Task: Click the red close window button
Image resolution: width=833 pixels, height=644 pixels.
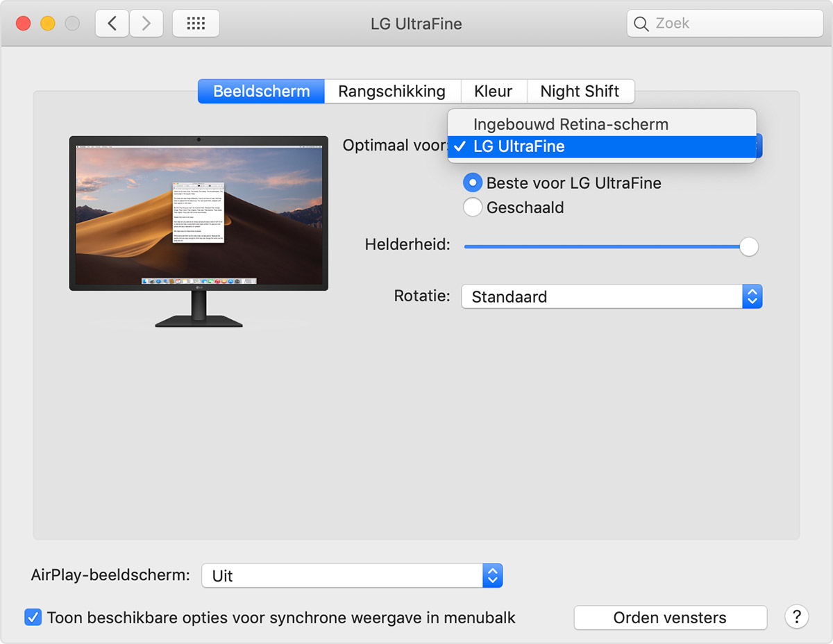Action: tap(24, 24)
